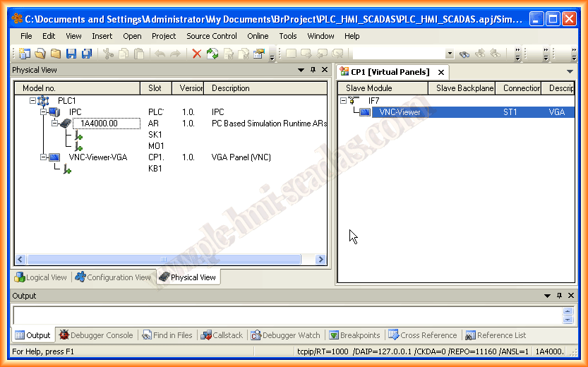The image size is (588, 367).
Task: Switch to the Configuration View tab
Action: pyautogui.click(x=113, y=277)
